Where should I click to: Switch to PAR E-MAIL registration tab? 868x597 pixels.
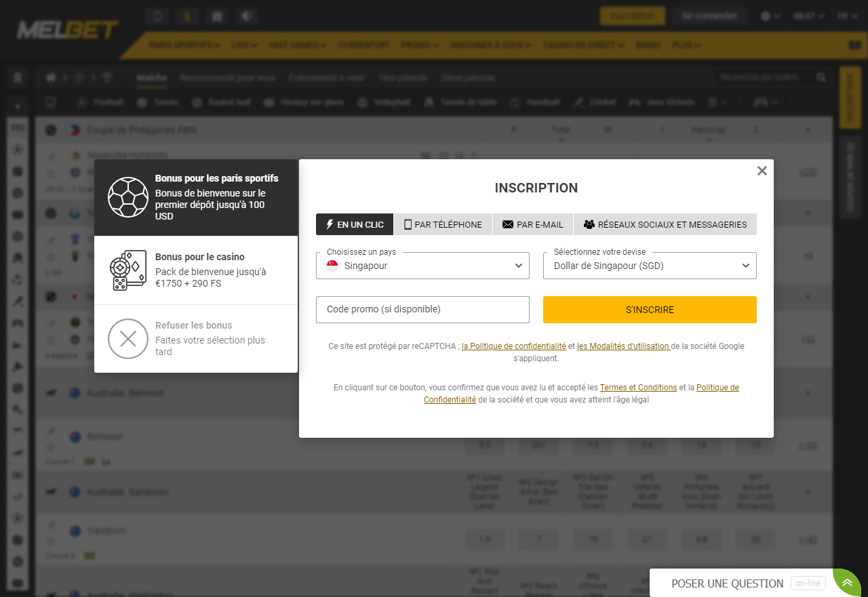(532, 224)
